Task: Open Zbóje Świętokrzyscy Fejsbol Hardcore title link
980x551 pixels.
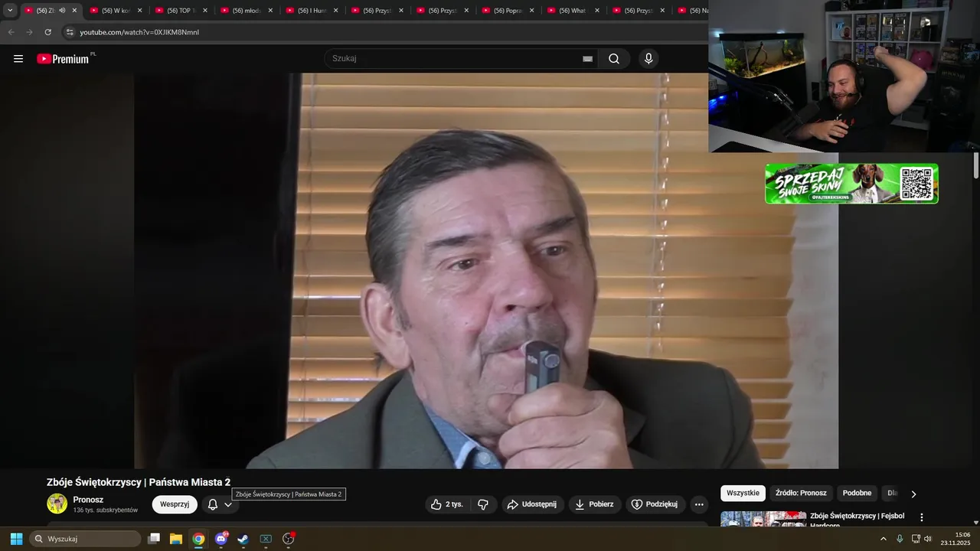Action: tap(857, 520)
